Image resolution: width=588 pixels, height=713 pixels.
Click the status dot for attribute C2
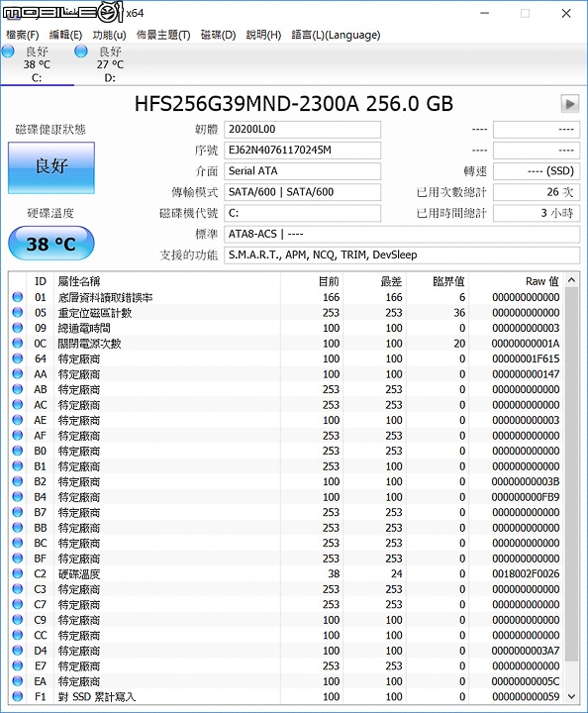coord(18,573)
